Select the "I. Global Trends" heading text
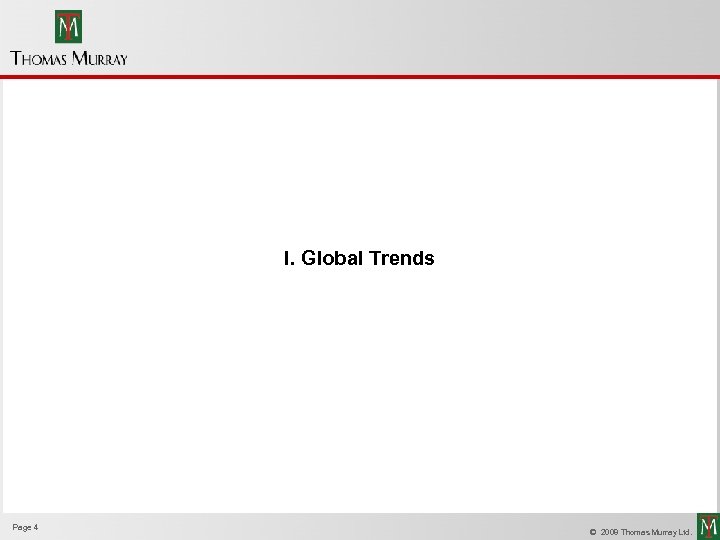Viewport: 720px width, 540px height. (359, 258)
